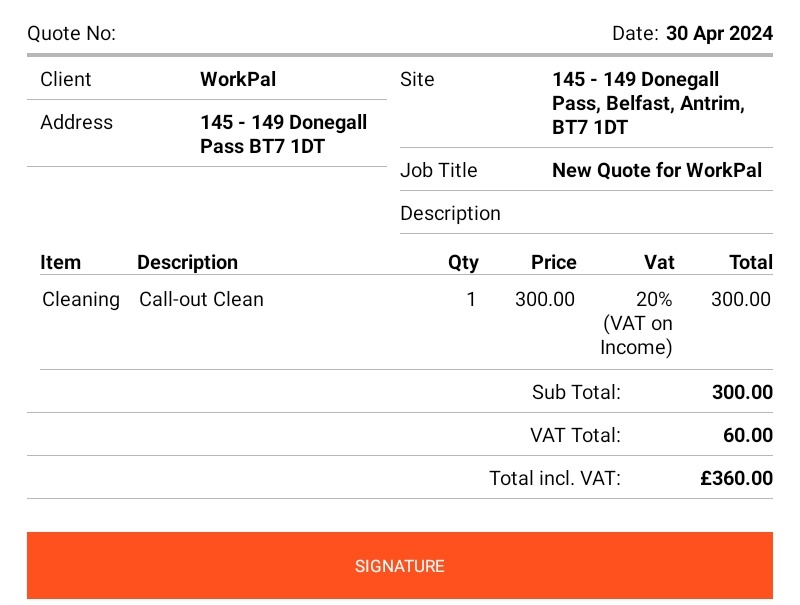Select the Vat column header
The width and height of the screenshot is (800, 605).
[659, 262]
